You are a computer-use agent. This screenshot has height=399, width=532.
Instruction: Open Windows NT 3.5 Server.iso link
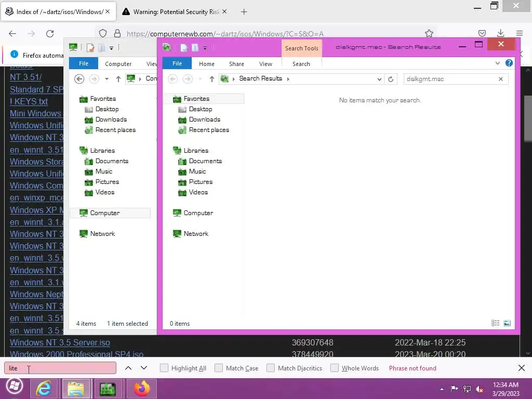60,342
